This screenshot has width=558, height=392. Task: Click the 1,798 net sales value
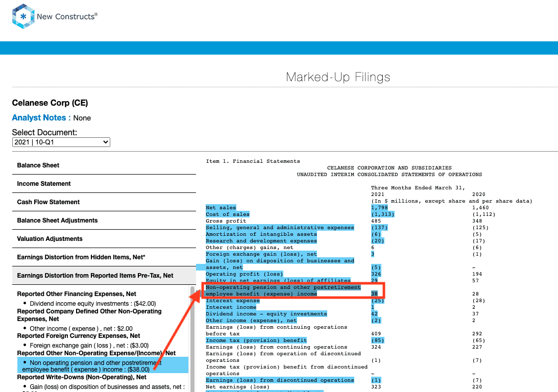pos(379,208)
